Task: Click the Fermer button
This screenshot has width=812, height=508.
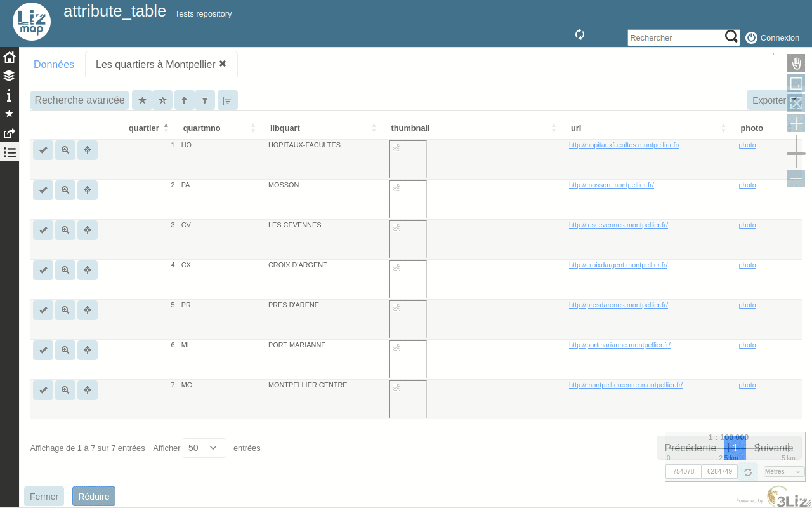Action: tap(44, 497)
